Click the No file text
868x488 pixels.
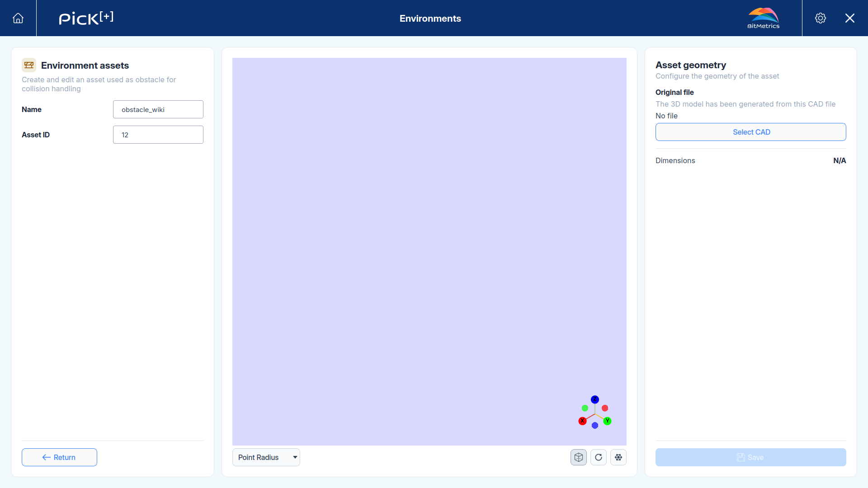(666, 116)
